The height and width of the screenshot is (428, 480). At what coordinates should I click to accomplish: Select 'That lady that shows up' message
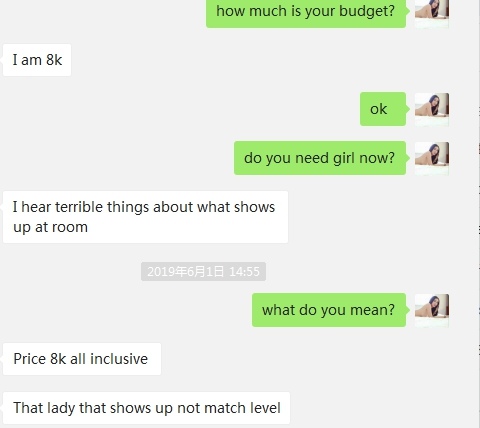146,408
